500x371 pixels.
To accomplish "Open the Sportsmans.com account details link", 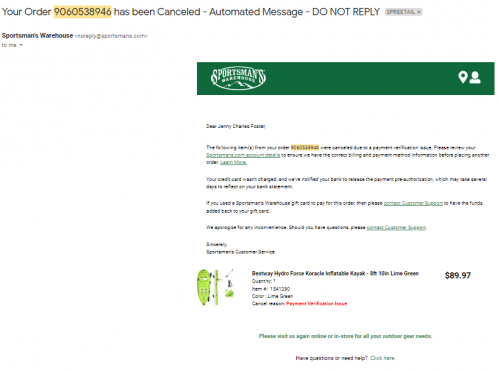I will click(x=243, y=155).
